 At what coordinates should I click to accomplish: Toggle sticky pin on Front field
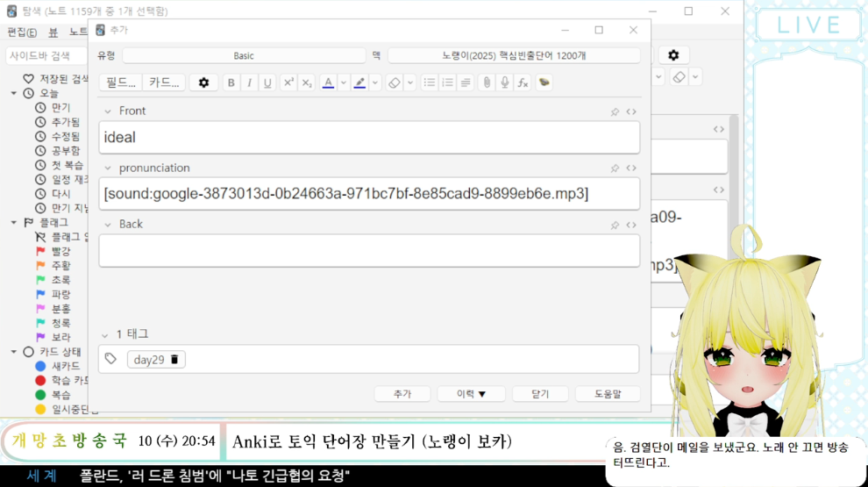click(x=615, y=112)
